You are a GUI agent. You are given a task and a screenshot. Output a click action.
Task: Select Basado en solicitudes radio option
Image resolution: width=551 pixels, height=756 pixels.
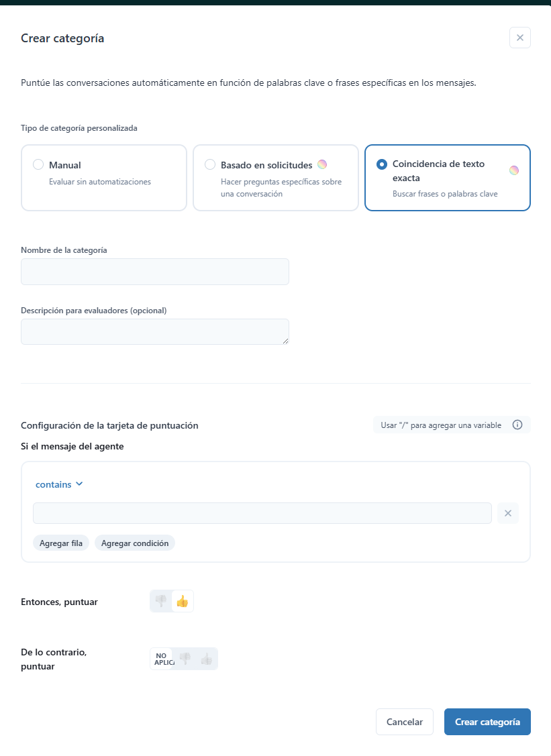click(x=210, y=164)
